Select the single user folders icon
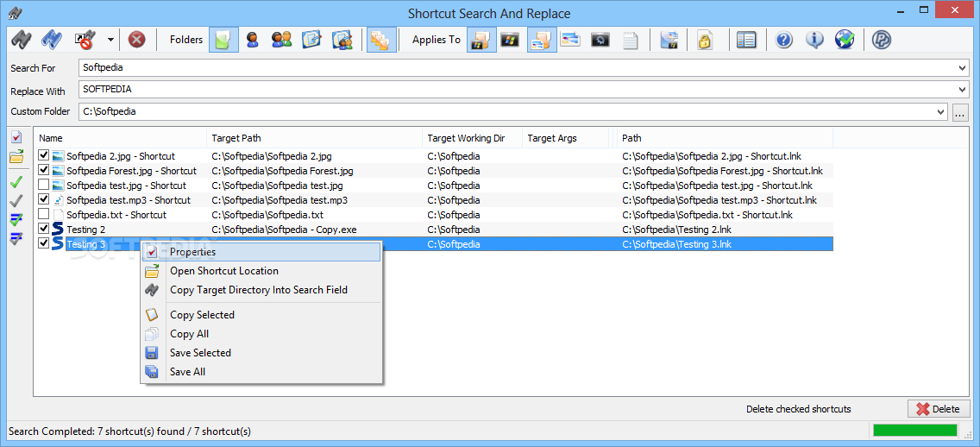 click(253, 40)
